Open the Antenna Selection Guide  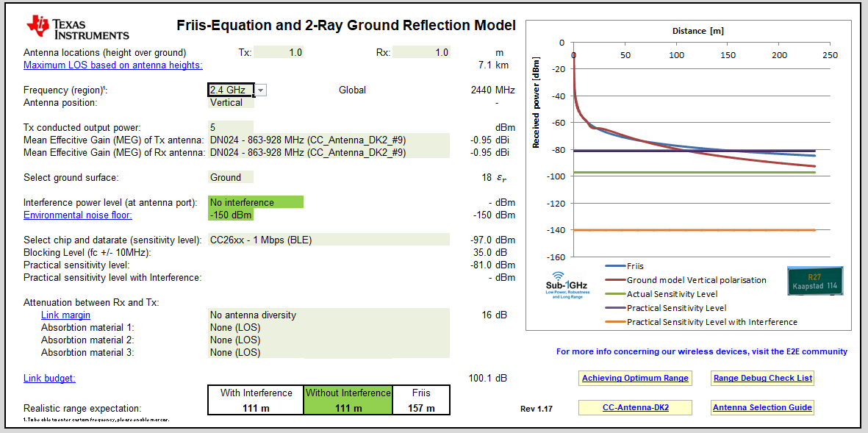click(762, 407)
